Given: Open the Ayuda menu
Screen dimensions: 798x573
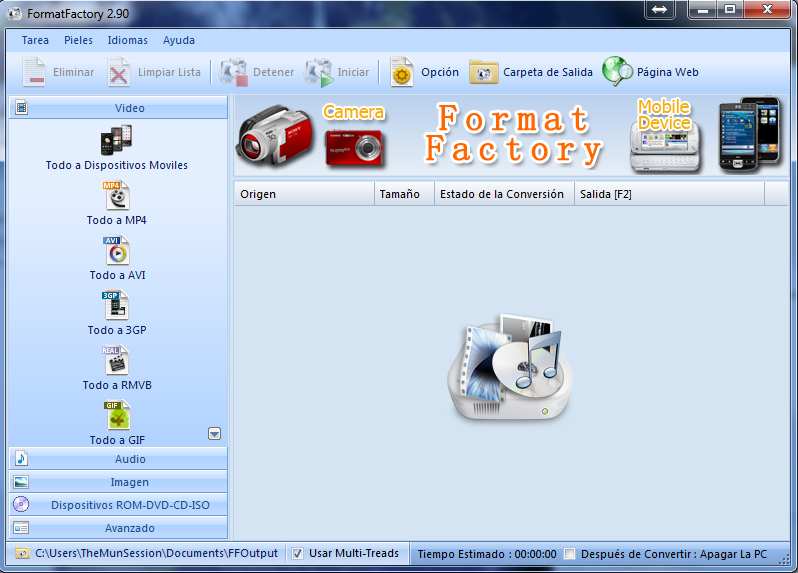Looking at the screenshot, I should [x=179, y=40].
